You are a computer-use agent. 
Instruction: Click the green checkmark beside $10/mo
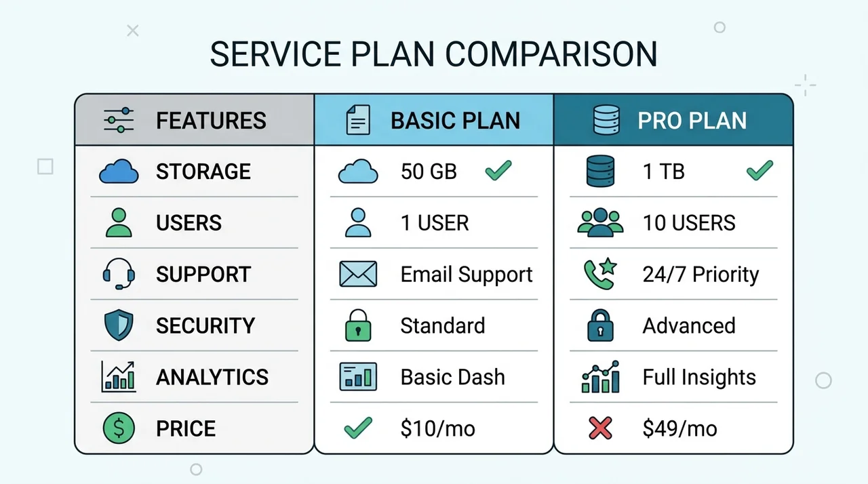(x=357, y=428)
